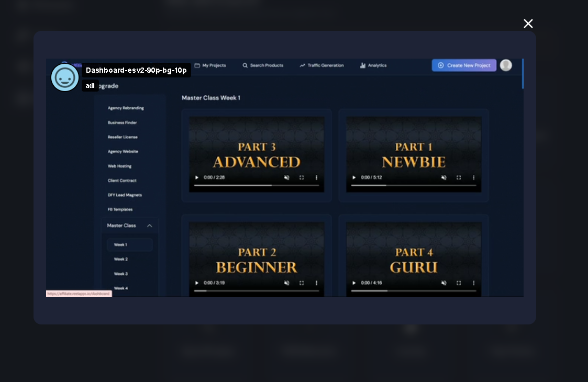
Task: Open fullscreen for Part 3 Advanced video
Action: [302, 177]
